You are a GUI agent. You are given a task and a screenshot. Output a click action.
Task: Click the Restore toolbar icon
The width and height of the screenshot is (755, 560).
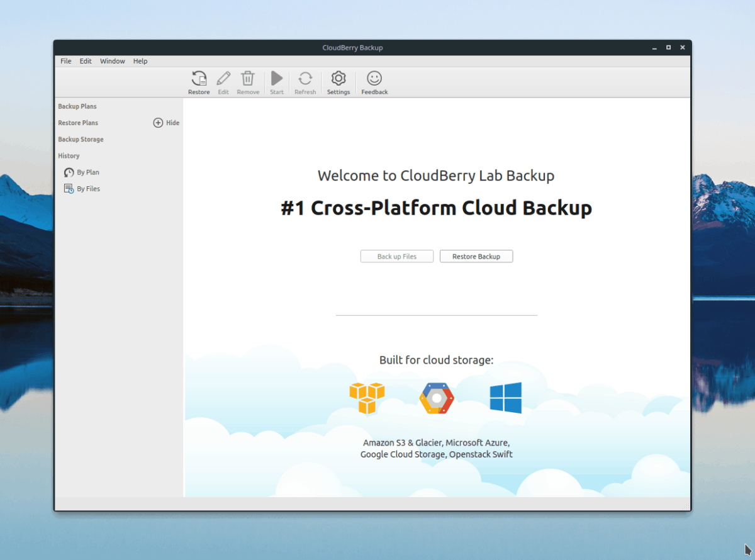point(199,78)
